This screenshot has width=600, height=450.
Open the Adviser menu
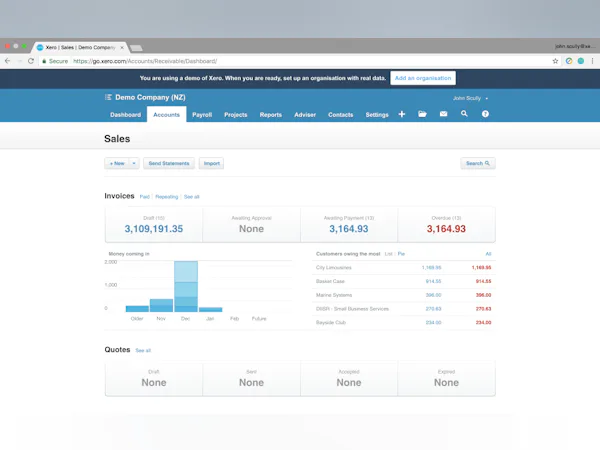point(305,115)
